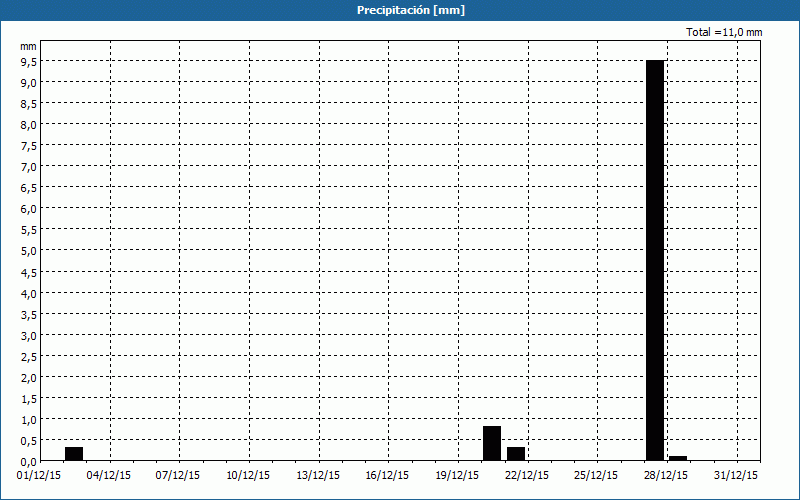Select the 1,5 y-axis value
The image size is (800, 500).
[29, 399]
